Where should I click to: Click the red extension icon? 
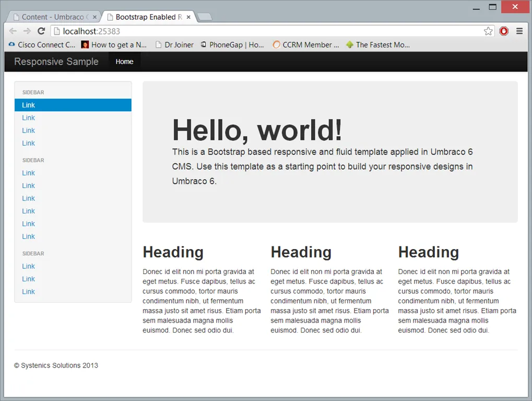tap(504, 31)
